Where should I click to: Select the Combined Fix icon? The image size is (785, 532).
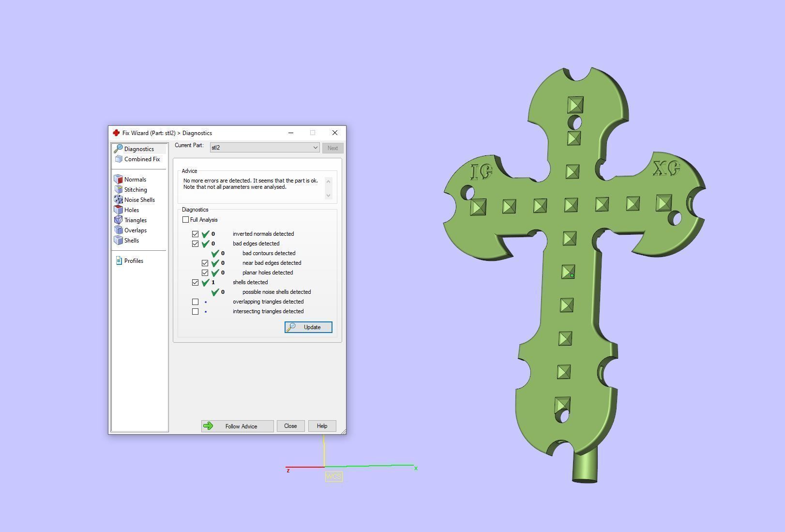(119, 159)
